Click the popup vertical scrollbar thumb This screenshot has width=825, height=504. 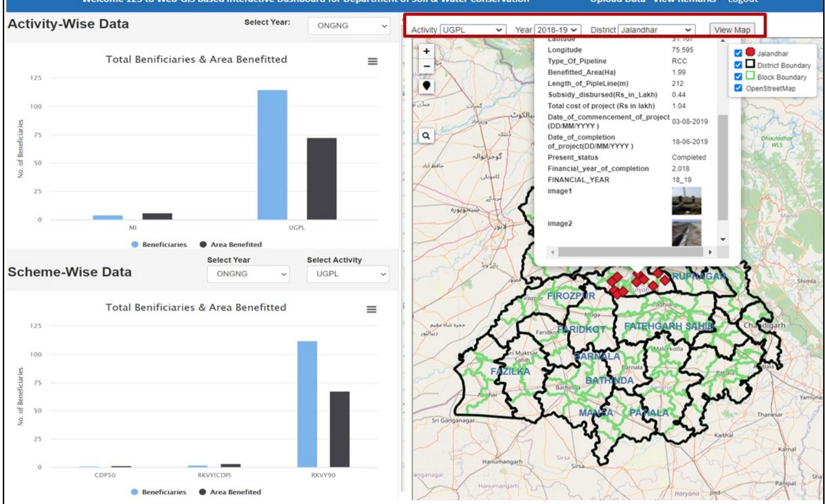click(723, 167)
